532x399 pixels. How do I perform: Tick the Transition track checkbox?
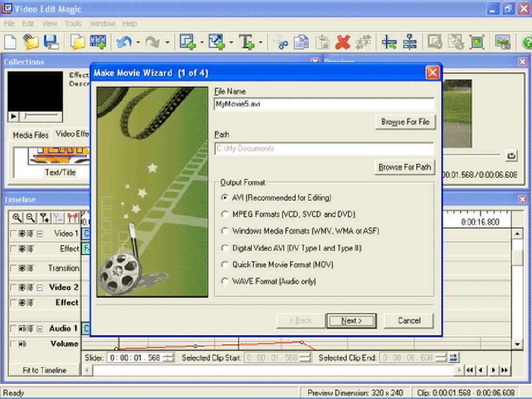(13, 268)
